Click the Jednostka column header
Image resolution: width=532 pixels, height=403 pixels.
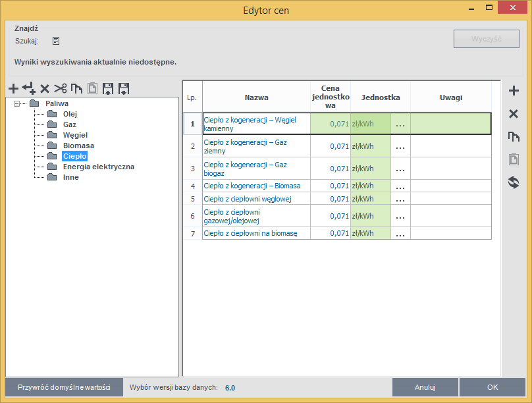tap(381, 97)
